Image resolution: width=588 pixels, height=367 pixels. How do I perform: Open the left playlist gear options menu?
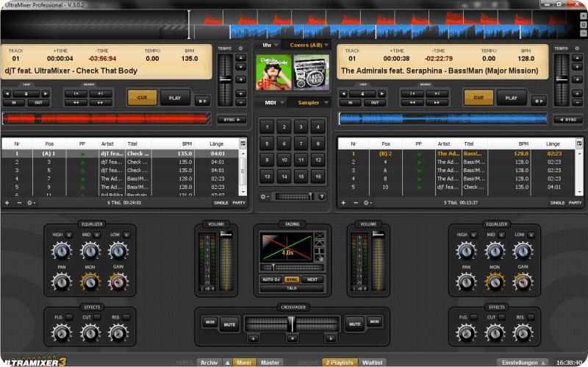(x=31, y=202)
